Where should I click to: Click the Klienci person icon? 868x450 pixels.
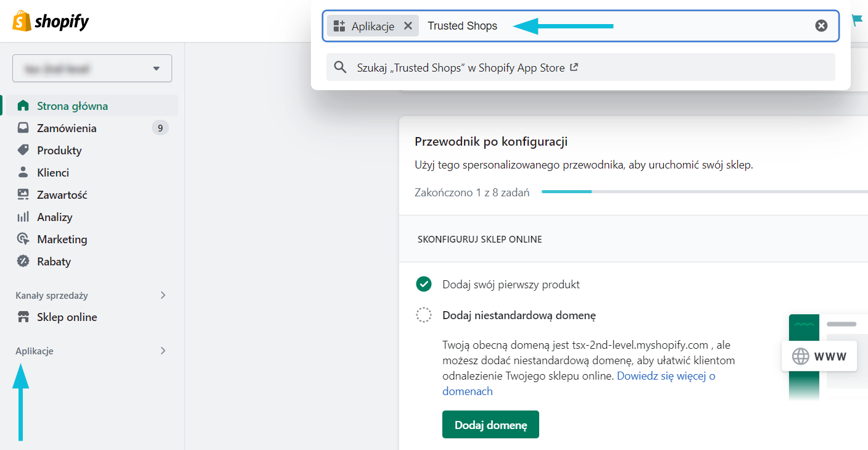click(x=23, y=172)
